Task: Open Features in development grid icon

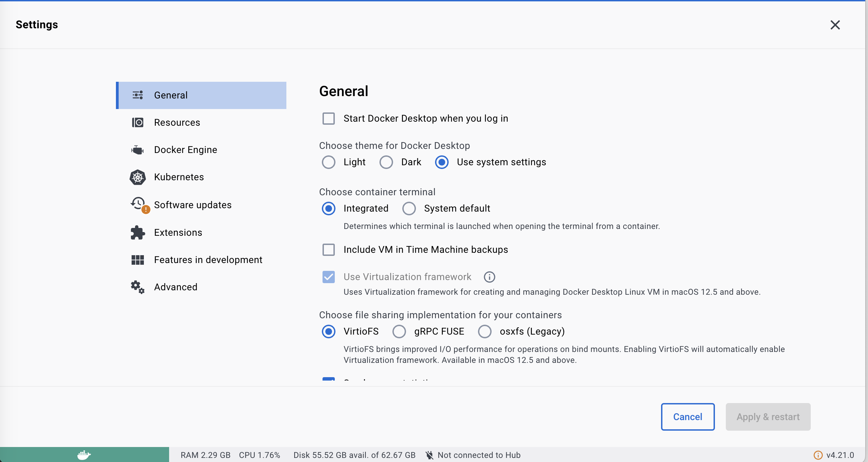Action: point(137,260)
